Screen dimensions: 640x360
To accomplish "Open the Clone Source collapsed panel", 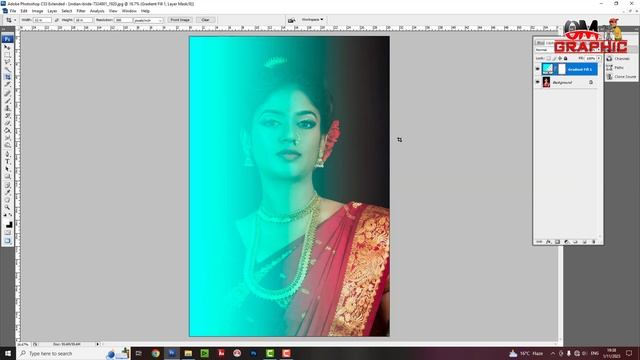I will tap(621, 77).
